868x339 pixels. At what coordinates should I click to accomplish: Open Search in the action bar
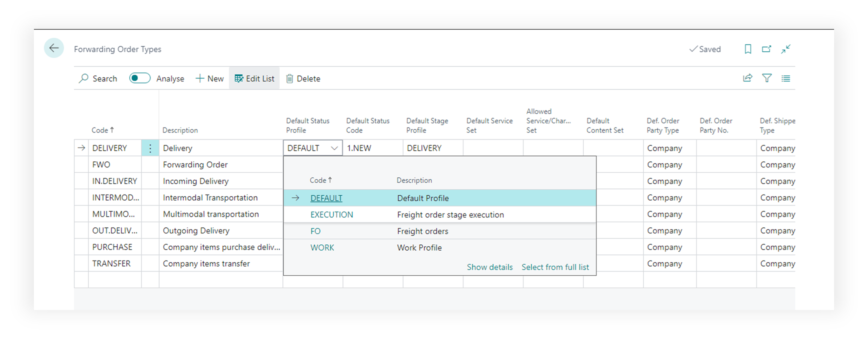[x=98, y=78]
